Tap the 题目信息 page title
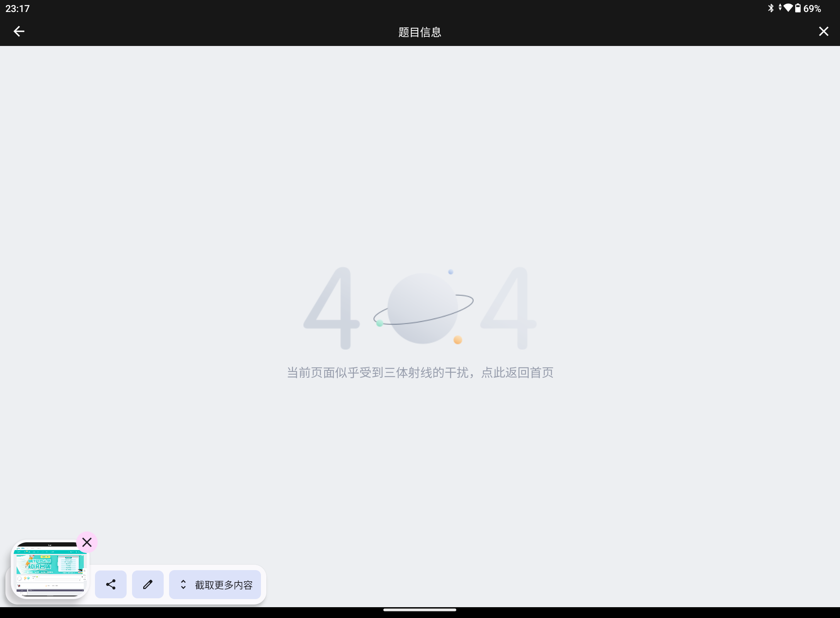The image size is (840, 618). pyautogui.click(x=420, y=32)
